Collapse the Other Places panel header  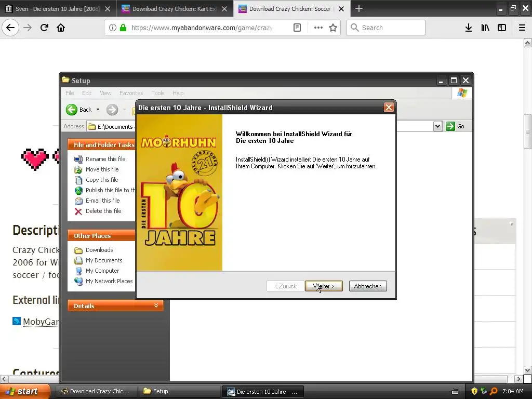click(101, 235)
